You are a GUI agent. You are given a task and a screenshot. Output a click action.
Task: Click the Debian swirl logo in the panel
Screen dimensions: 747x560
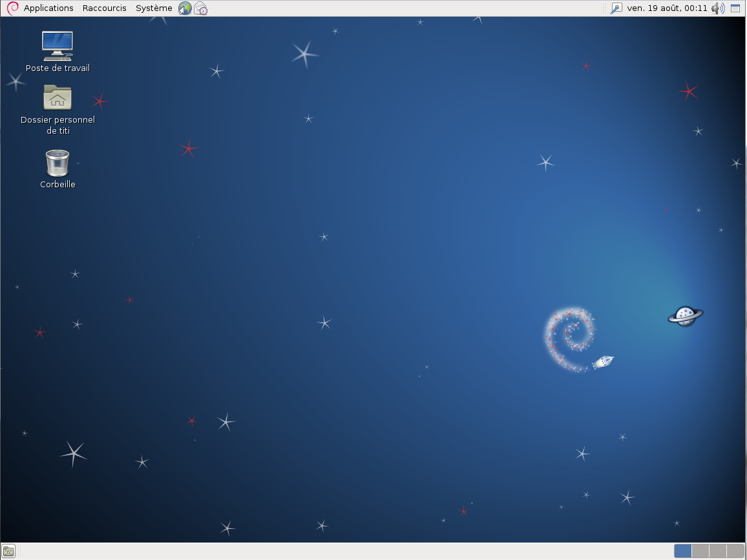tap(13, 8)
